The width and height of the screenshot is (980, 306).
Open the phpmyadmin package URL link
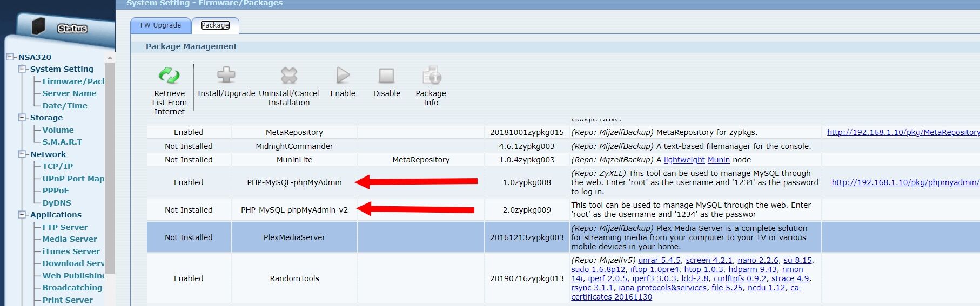point(905,182)
